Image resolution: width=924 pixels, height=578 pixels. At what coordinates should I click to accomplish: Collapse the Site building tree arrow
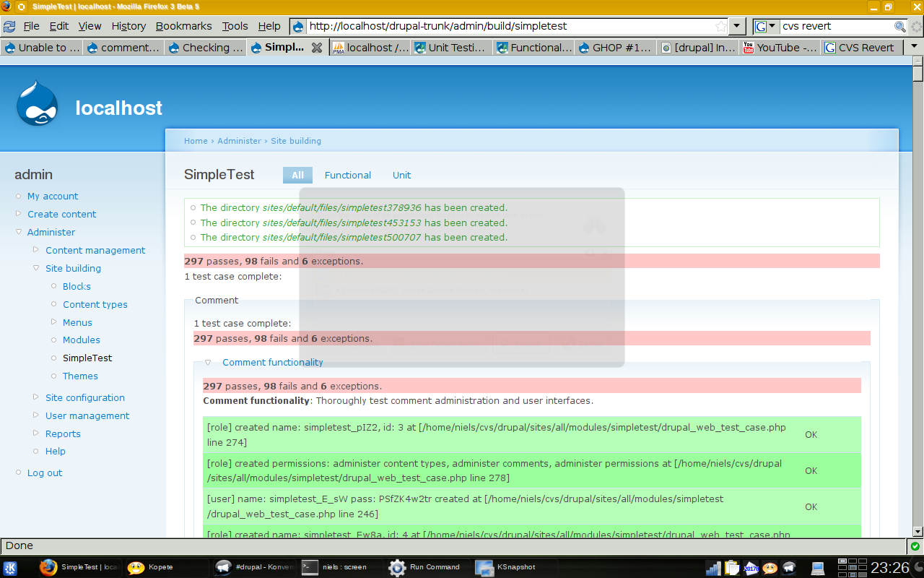coord(37,268)
